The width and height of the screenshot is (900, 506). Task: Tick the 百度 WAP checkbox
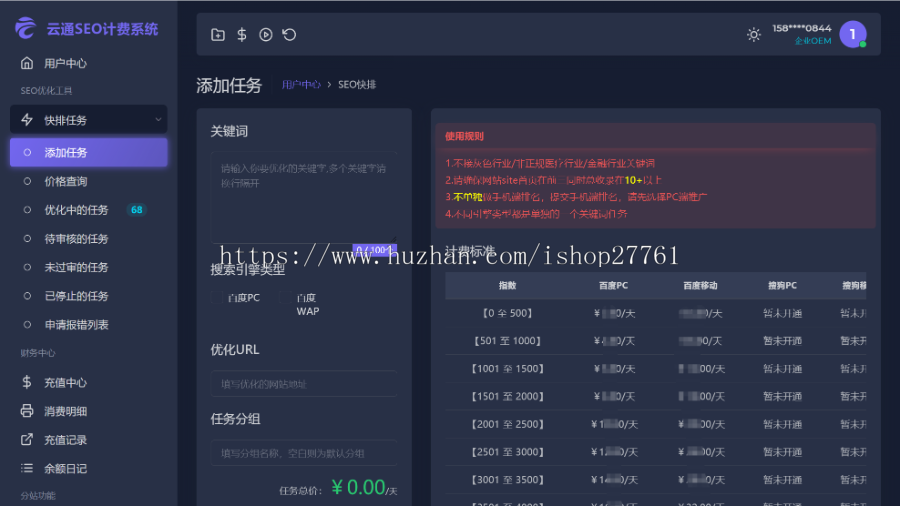[285, 297]
